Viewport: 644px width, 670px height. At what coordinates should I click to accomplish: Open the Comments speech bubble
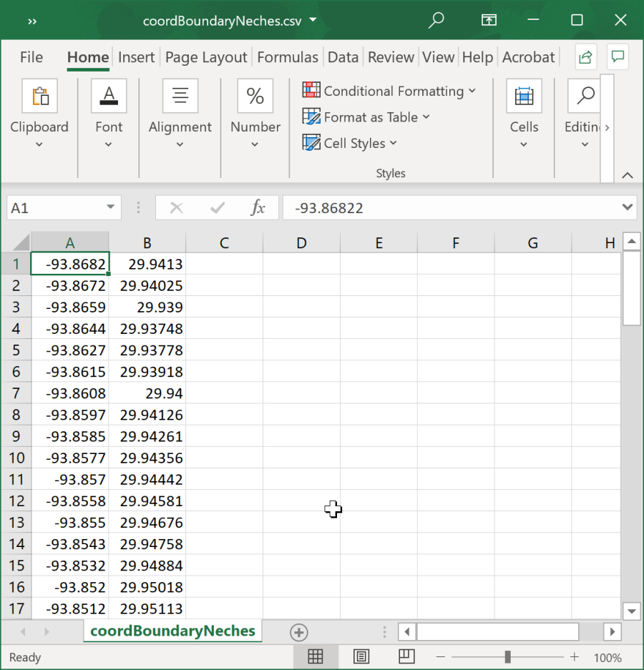pyautogui.click(x=618, y=56)
